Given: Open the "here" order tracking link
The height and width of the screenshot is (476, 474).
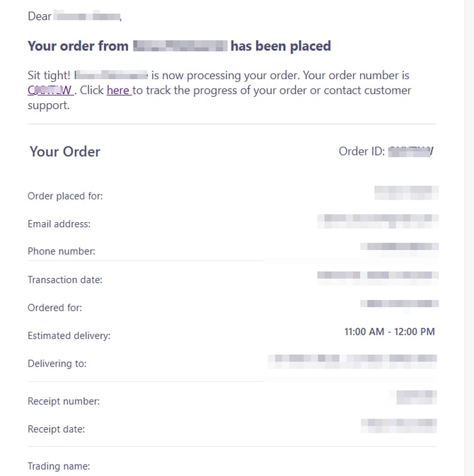Looking at the screenshot, I should tap(117, 91).
